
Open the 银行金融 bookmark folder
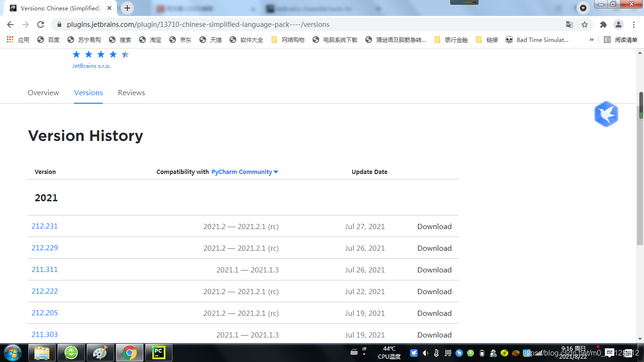[x=451, y=40]
